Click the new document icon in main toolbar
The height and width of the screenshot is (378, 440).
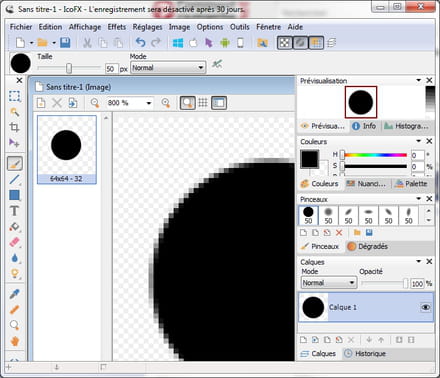pos(20,43)
